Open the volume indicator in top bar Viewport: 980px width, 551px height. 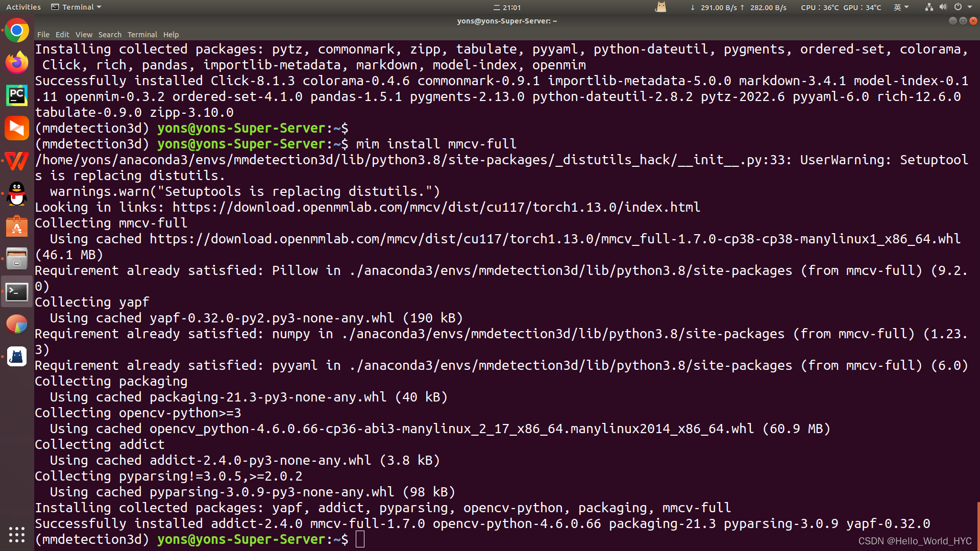[943, 7]
